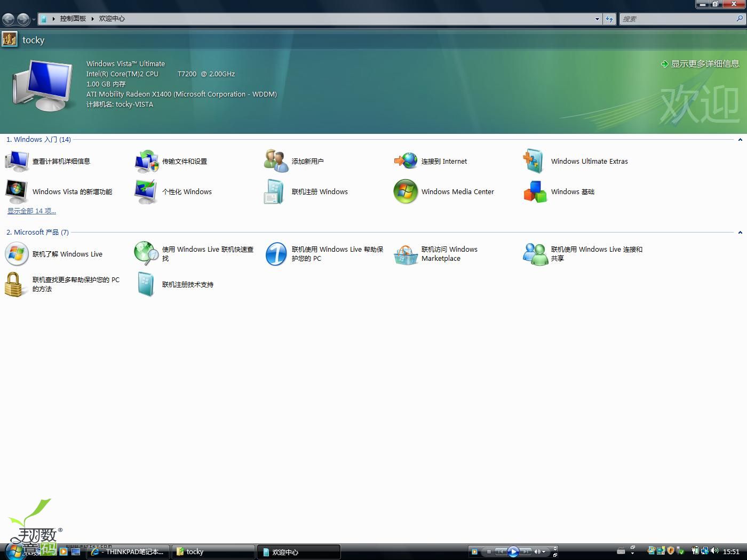Click the keyboard language bar icon

621,551
